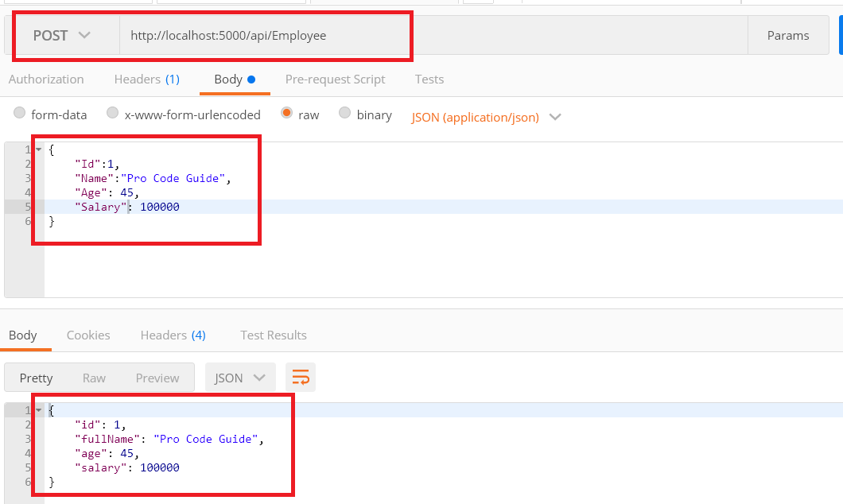Switch to the Authorization tab
Screen dimensions: 843x504
pos(46,79)
